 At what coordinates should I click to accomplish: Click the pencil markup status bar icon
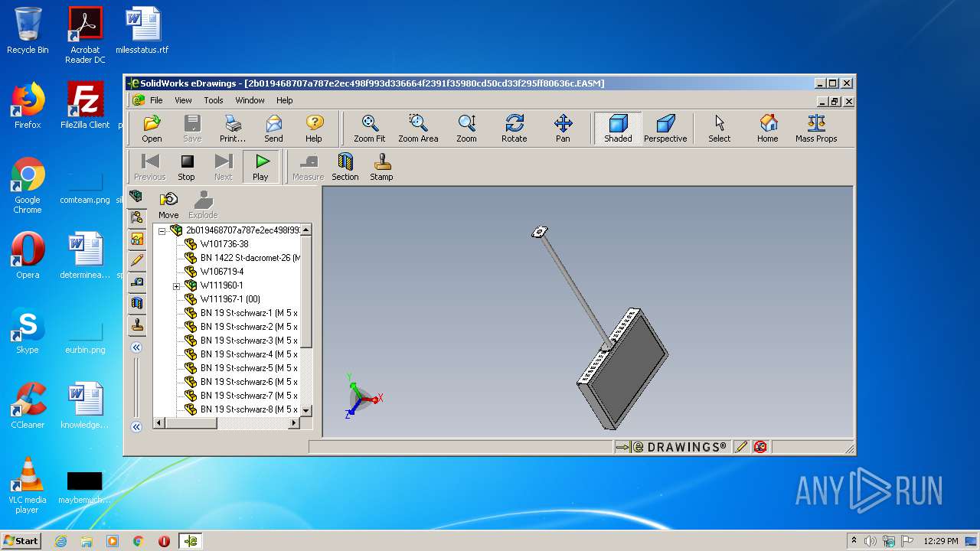click(740, 447)
